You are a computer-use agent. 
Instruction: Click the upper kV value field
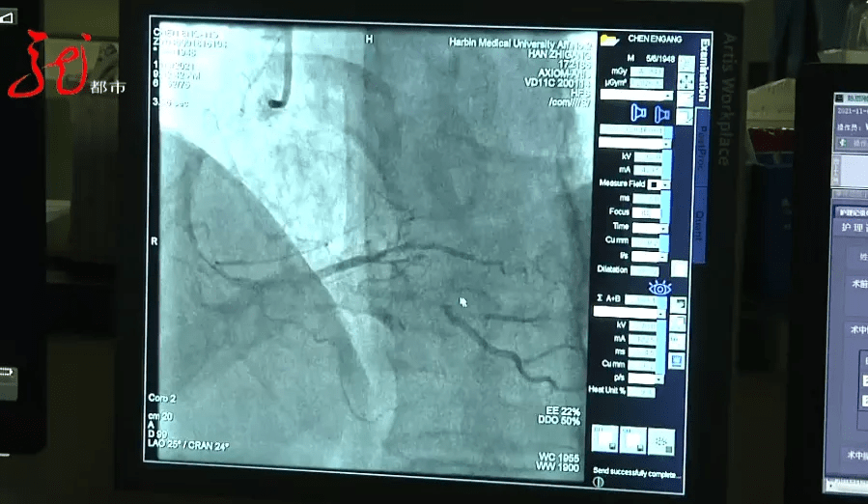click(648, 156)
